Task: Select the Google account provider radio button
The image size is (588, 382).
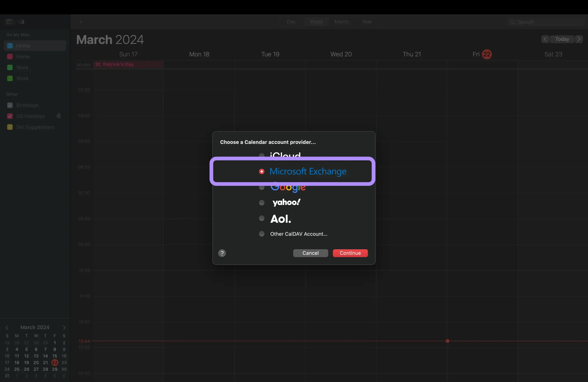Action: 262,187
